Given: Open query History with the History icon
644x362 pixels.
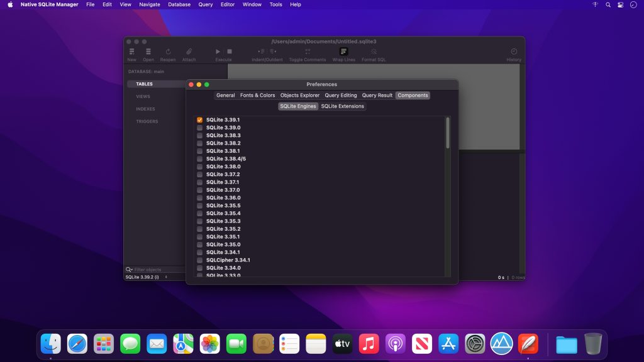Looking at the screenshot, I should [x=513, y=52].
